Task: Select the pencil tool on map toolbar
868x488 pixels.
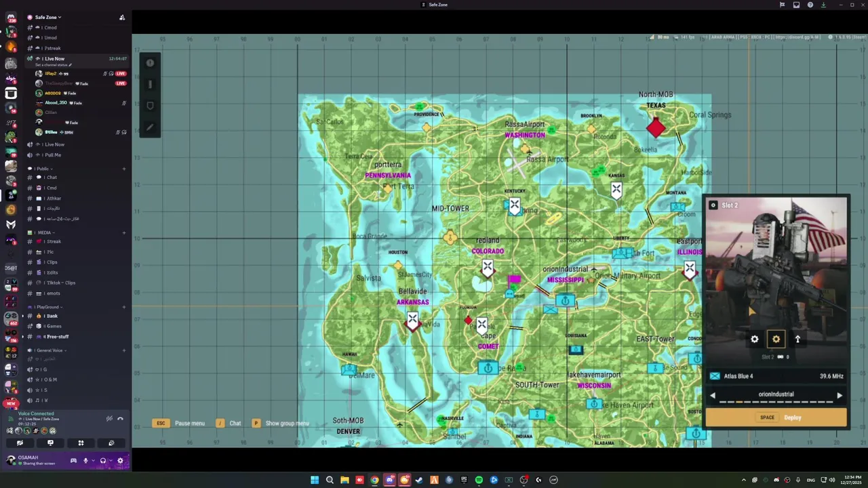Action: pos(150,127)
